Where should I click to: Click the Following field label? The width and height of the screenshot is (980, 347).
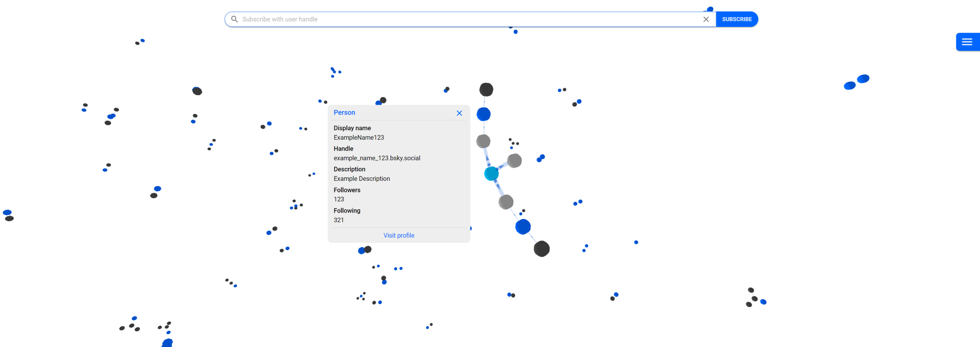click(347, 211)
